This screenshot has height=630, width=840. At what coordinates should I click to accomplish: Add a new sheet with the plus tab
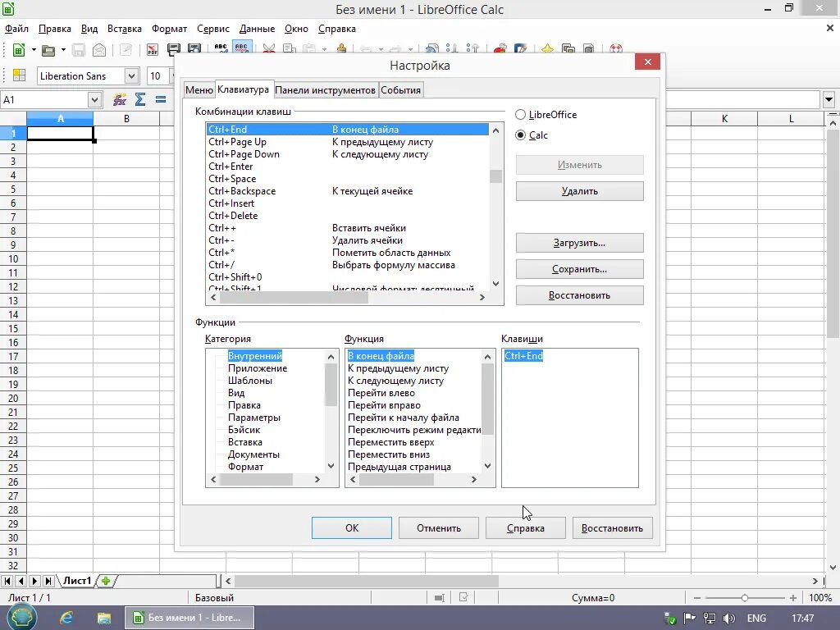(106, 581)
